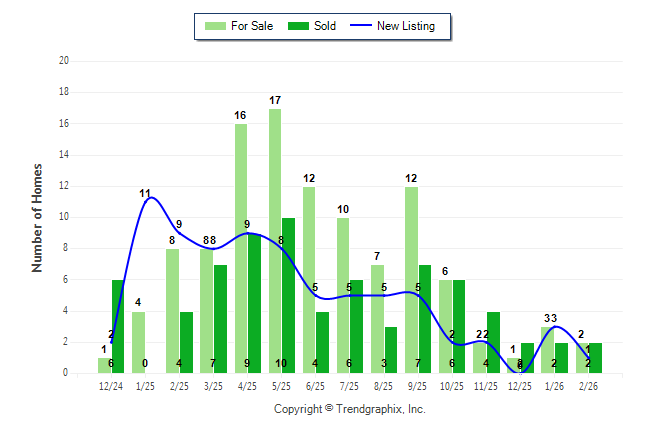
Task: Click the light green For Sale legend swatch
Action: click(x=214, y=26)
